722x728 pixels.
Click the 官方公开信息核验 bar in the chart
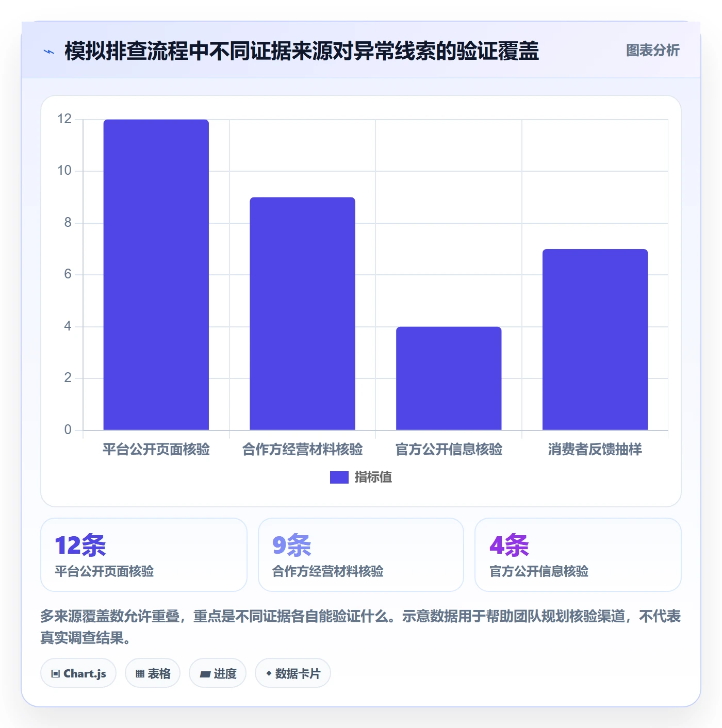click(449, 378)
